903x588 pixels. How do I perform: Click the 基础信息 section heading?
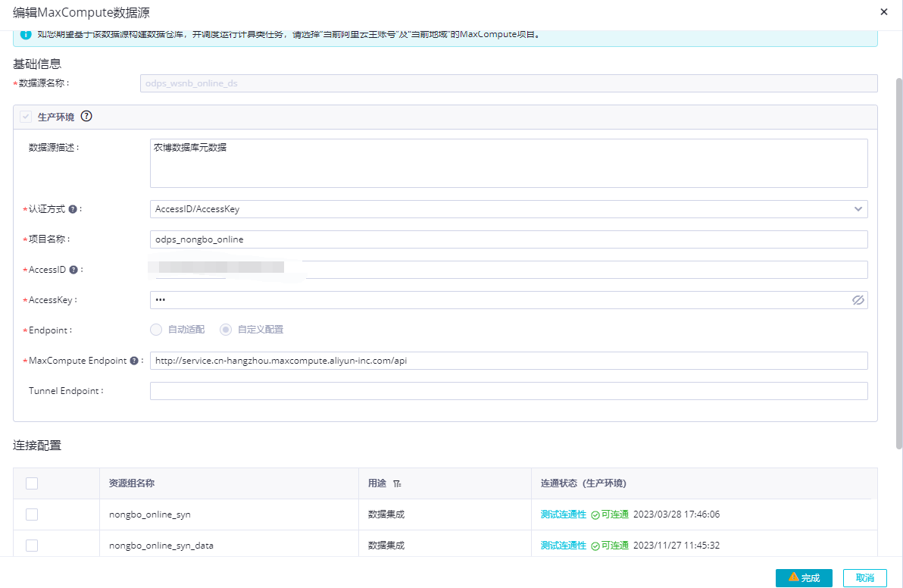point(37,64)
